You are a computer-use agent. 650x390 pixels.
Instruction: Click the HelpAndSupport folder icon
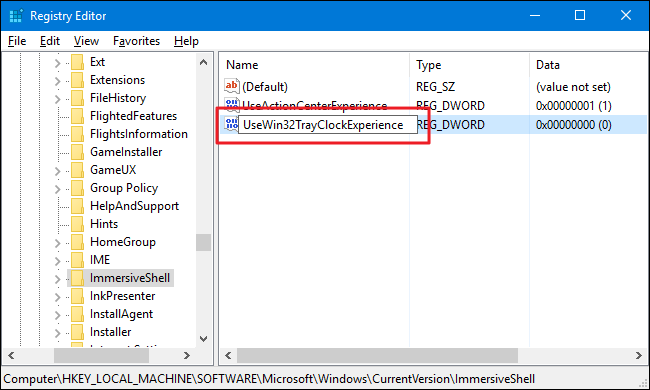[x=78, y=206]
